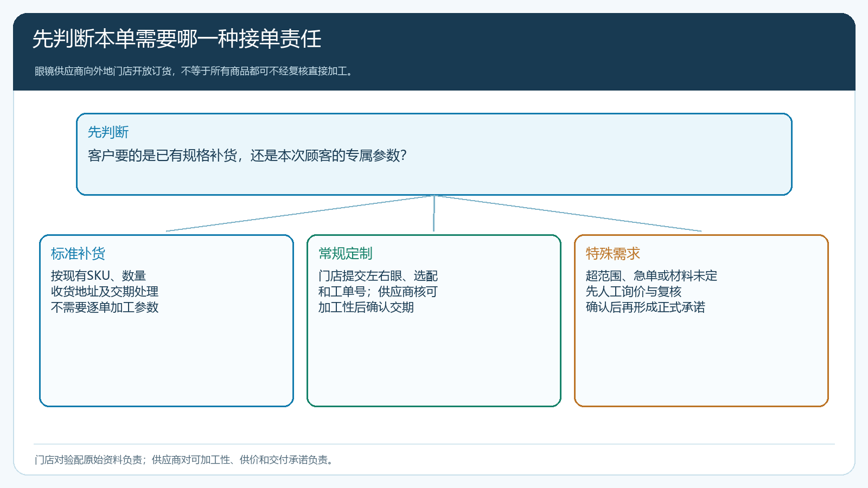Select the line 门店提交左右眼、选配
Viewport: 868px width, 488px height.
pyautogui.click(x=378, y=276)
